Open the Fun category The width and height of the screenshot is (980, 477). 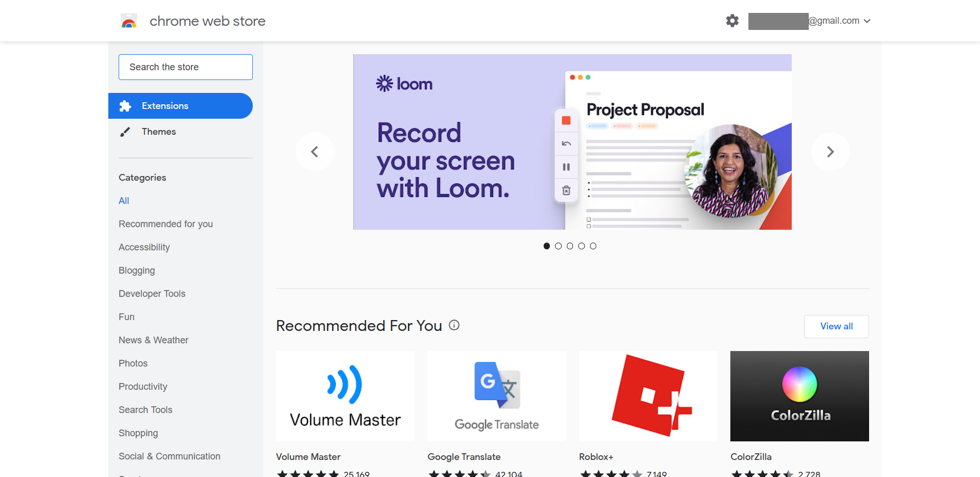coord(126,317)
